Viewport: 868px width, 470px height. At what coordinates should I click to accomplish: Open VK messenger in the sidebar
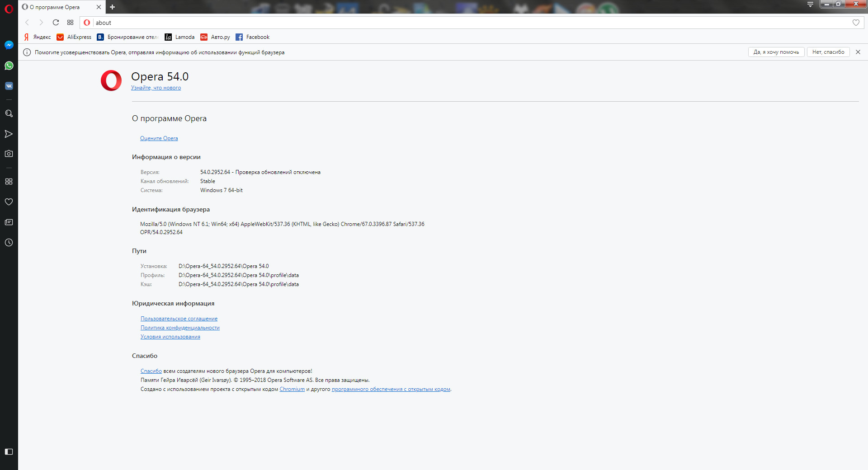pyautogui.click(x=9, y=86)
